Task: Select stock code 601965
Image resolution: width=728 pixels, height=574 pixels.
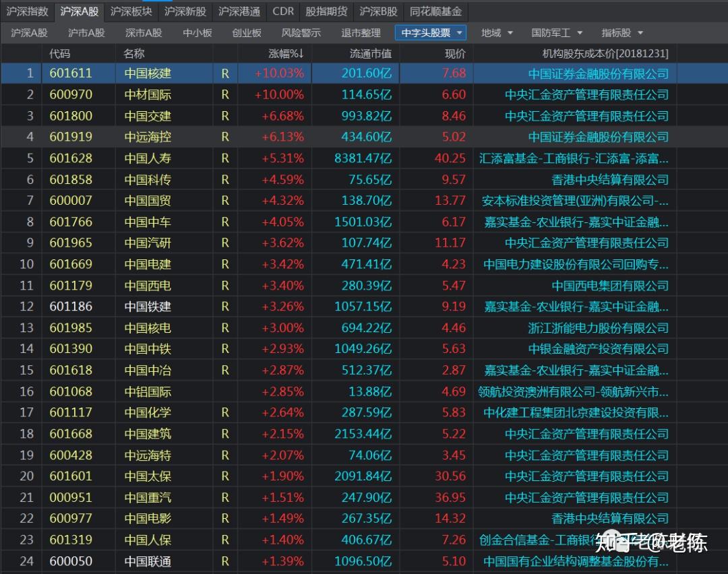Action: (71, 243)
